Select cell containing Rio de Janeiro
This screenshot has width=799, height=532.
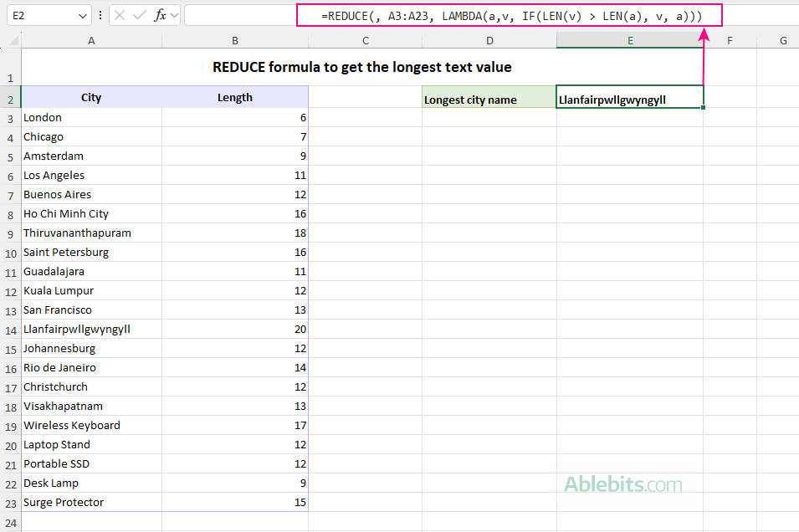pos(91,367)
